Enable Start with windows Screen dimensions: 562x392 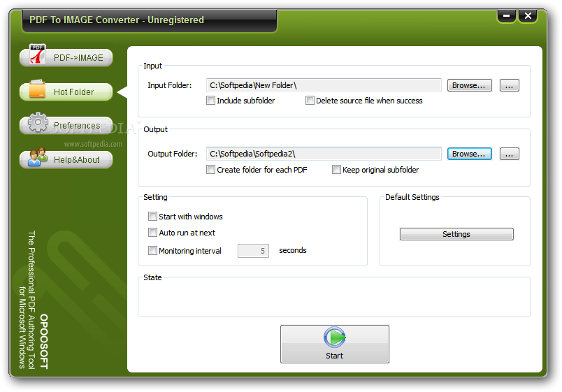pyautogui.click(x=152, y=217)
